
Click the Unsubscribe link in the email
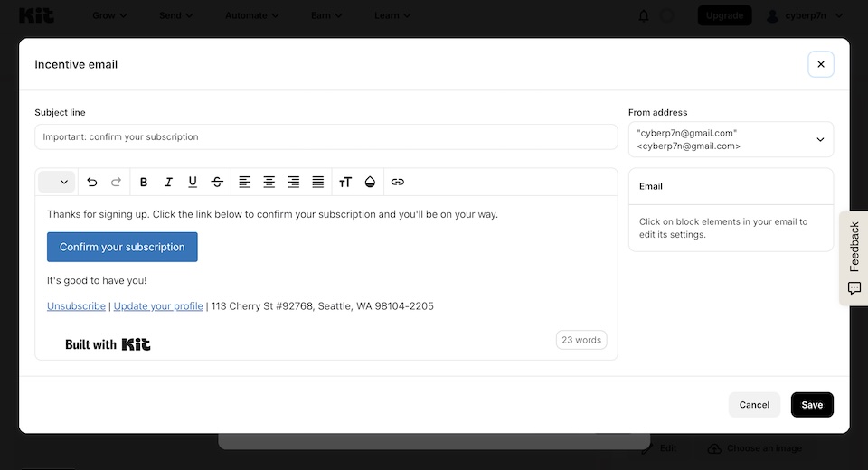(76, 306)
